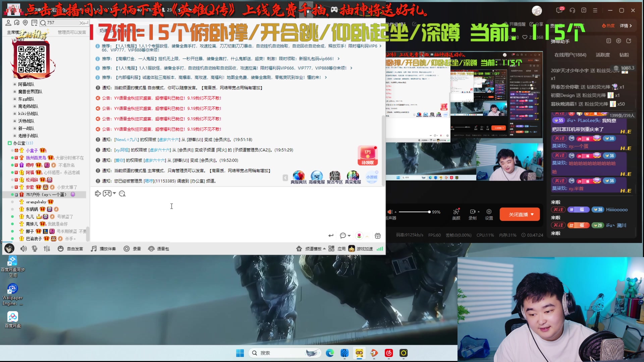The height and width of the screenshot is (362, 644).
Task: Toggle 自由发言 free speech mode
Action: (x=70, y=249)
